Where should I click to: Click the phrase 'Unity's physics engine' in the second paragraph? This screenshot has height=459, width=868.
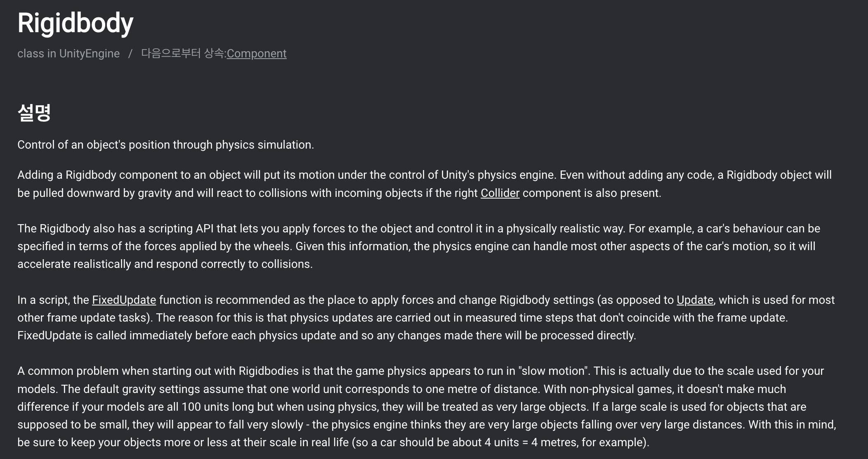click(499, 175)
